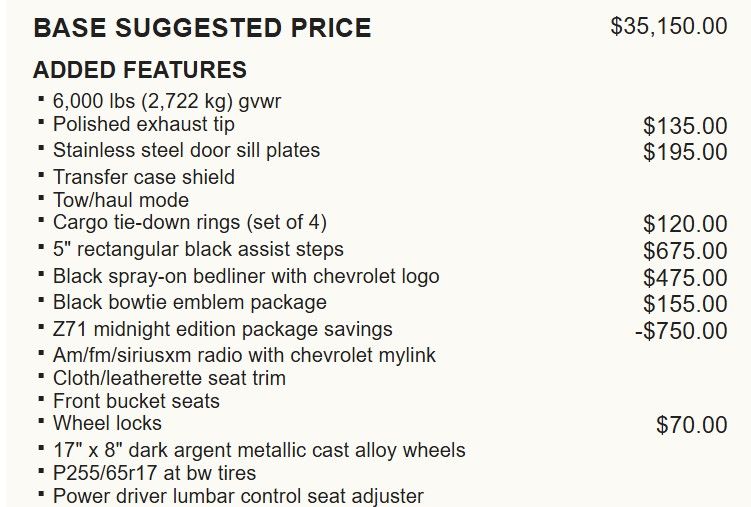Click the BASE SUGGESTED PRICE heading
The width and height of the screenshot is (751, 507).
[202, 28]
